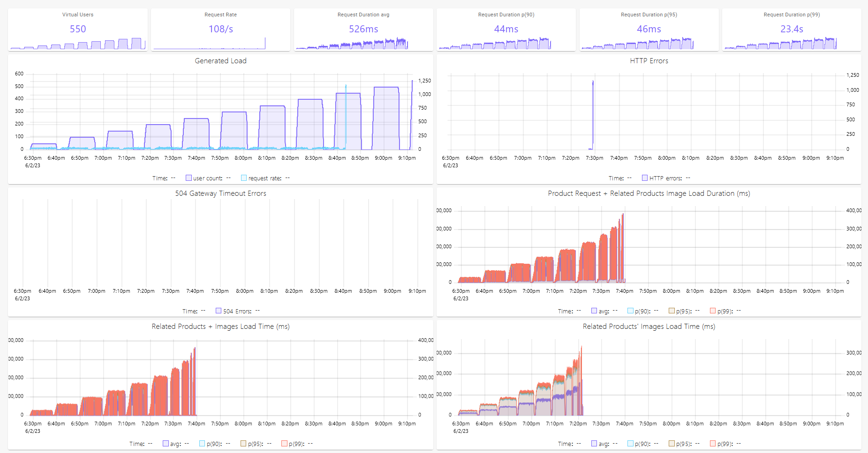Open the Virtual Users "550" stat panel

[x=77, y=29]
